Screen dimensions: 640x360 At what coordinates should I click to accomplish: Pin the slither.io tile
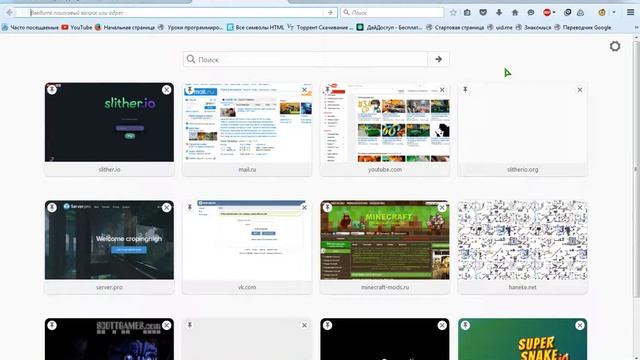(x=52, y=89)
